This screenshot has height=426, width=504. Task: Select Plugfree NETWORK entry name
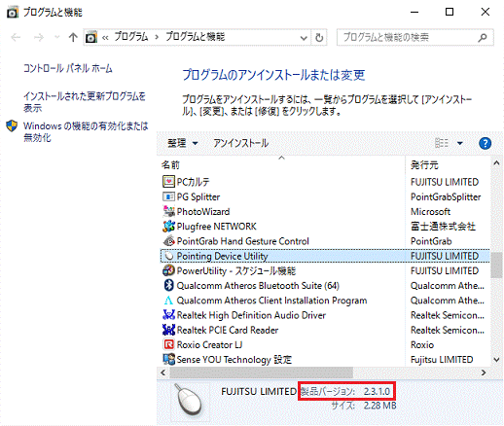click(216, 227)
